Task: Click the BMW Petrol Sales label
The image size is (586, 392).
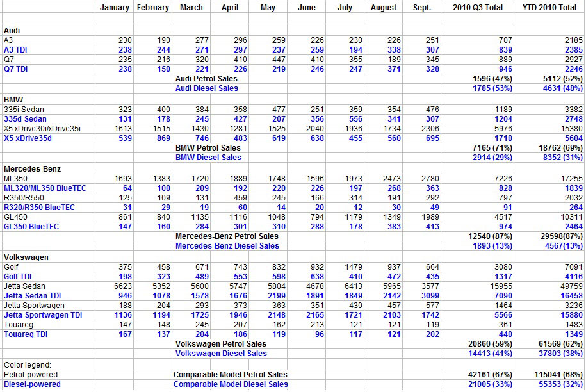Action: tap(208, 147)
